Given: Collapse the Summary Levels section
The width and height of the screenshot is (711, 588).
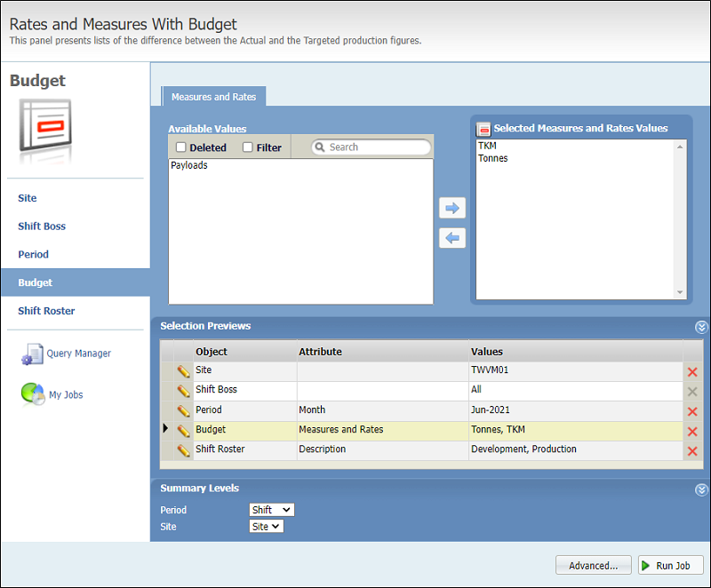Looking at the screenshot, I should click(701, 489).
